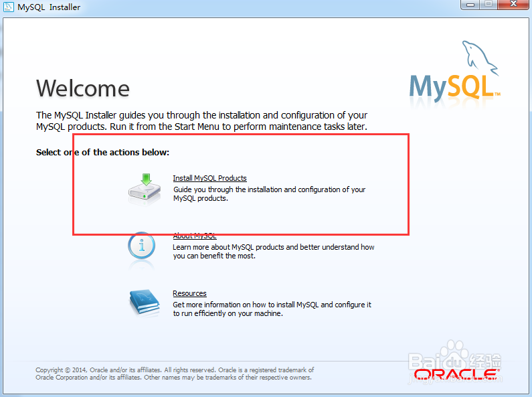Open the About MySQL link
The height and width of the screenshot is (397, 532).
195,236
